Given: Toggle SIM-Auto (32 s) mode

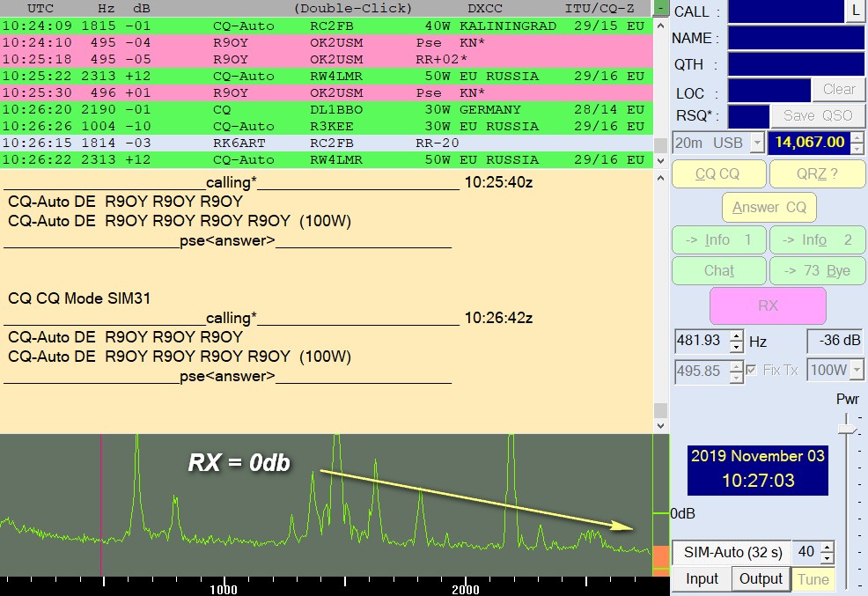Looking at the screenshot, I should point(731,553).
